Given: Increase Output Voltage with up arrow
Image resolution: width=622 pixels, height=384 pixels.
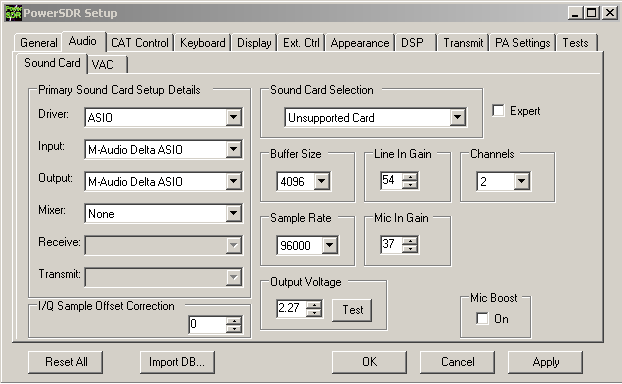Looking at the screenshot, I should 314,305.
